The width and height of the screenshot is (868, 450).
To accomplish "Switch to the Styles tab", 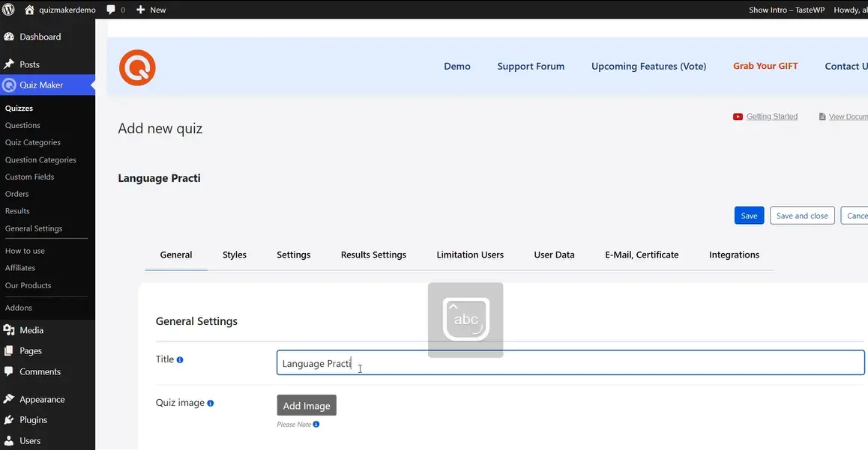I will [x=235, y=255].
